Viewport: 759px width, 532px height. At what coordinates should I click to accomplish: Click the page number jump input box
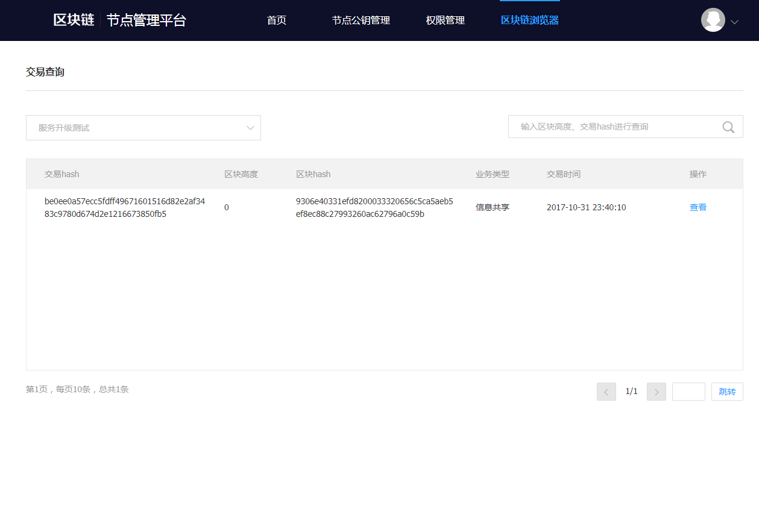click(688, 392)
